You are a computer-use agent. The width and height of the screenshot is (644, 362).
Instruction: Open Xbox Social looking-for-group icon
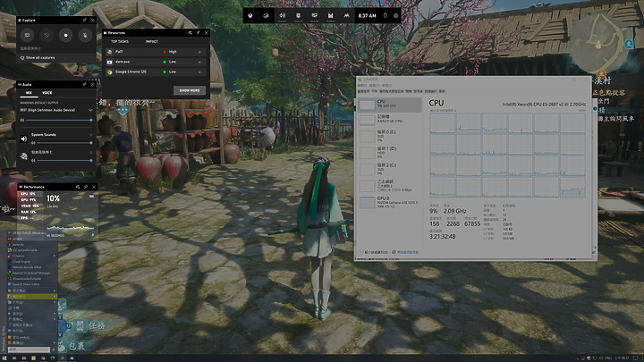(346, 15)
